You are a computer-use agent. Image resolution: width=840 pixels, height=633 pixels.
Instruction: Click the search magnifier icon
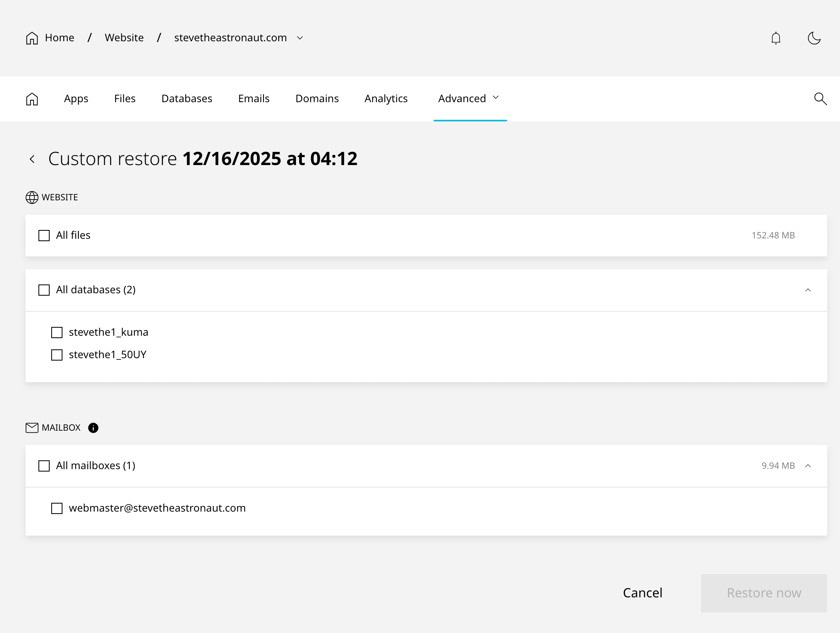[820, 99]
